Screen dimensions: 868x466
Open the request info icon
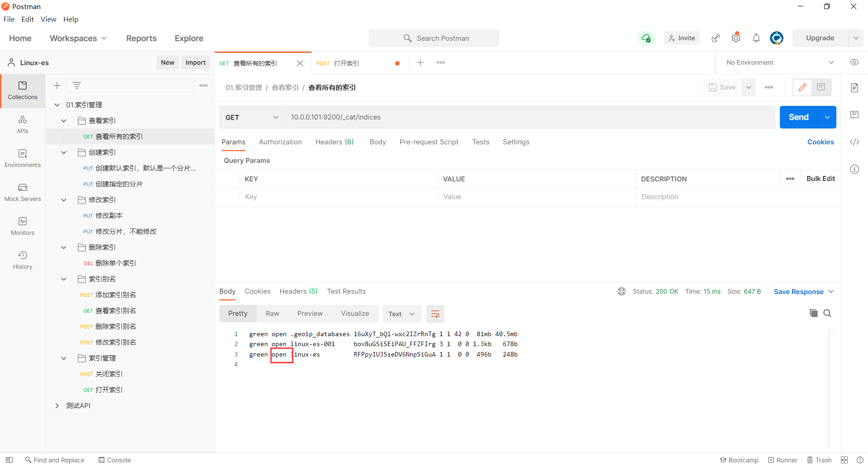[x=854, y=169]
